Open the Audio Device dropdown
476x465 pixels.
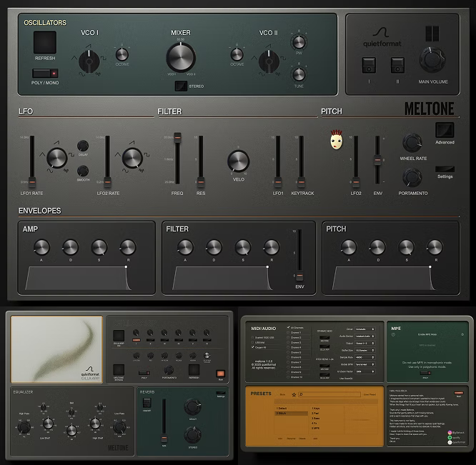tap(365, 336)
